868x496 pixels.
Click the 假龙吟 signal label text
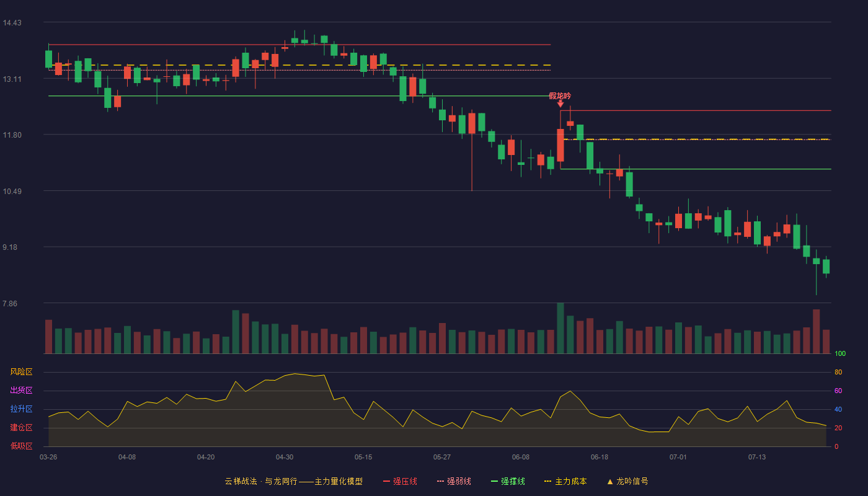coord(560,96)
